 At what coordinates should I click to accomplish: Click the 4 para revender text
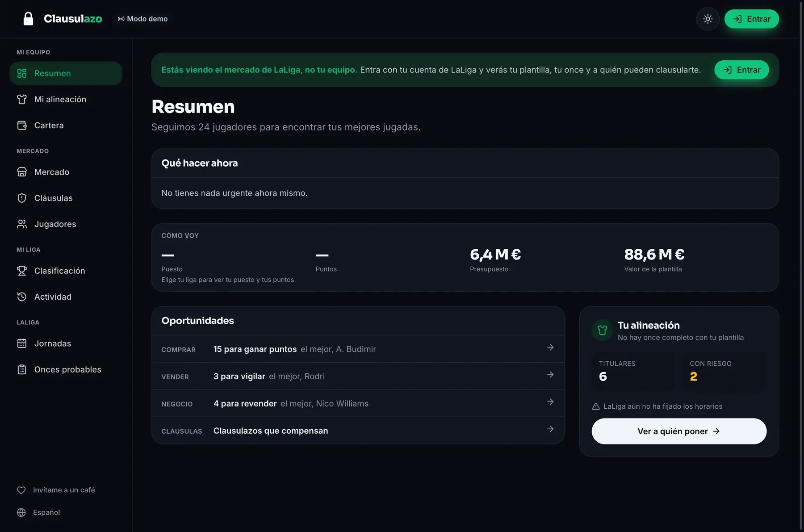pos(245,403)
